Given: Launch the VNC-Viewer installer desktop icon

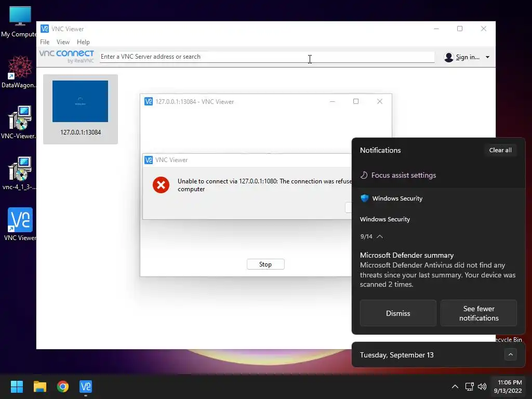Looking at the screenshot, I should coord(19,123).
